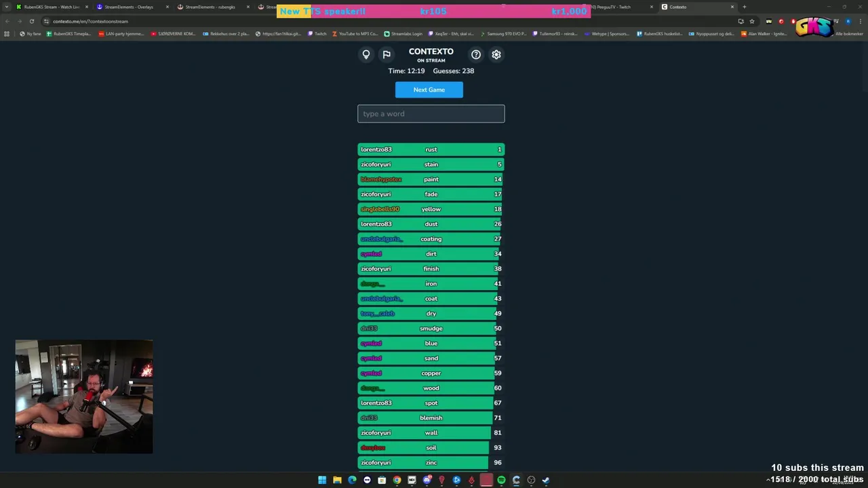Click the 'copper' guess row
868x488 pixels.
431,373
